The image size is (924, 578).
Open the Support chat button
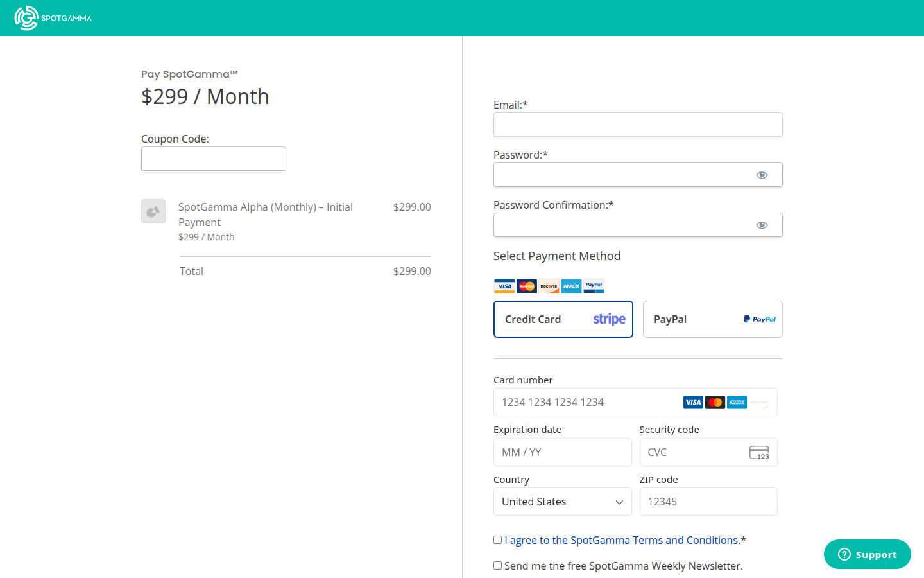[868, 554]
